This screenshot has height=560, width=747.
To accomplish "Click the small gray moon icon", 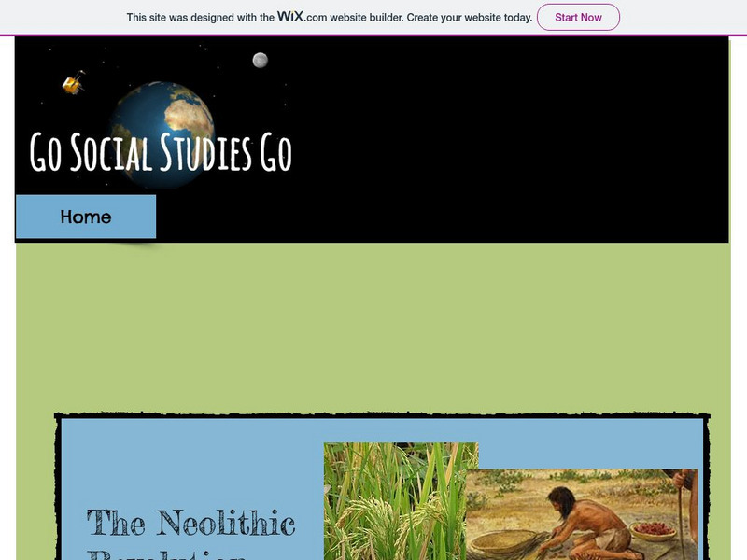I will point(260,60).
